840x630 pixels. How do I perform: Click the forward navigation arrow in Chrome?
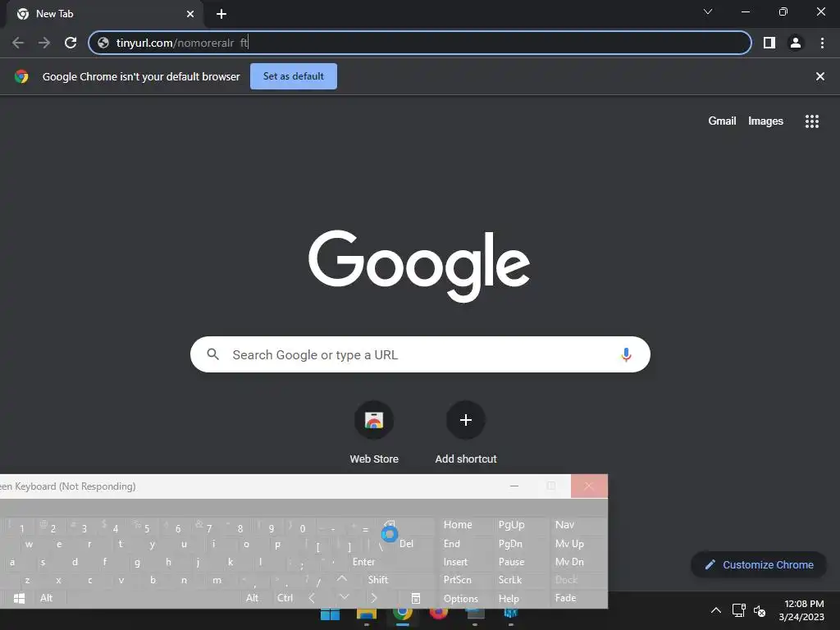[44, 43]
